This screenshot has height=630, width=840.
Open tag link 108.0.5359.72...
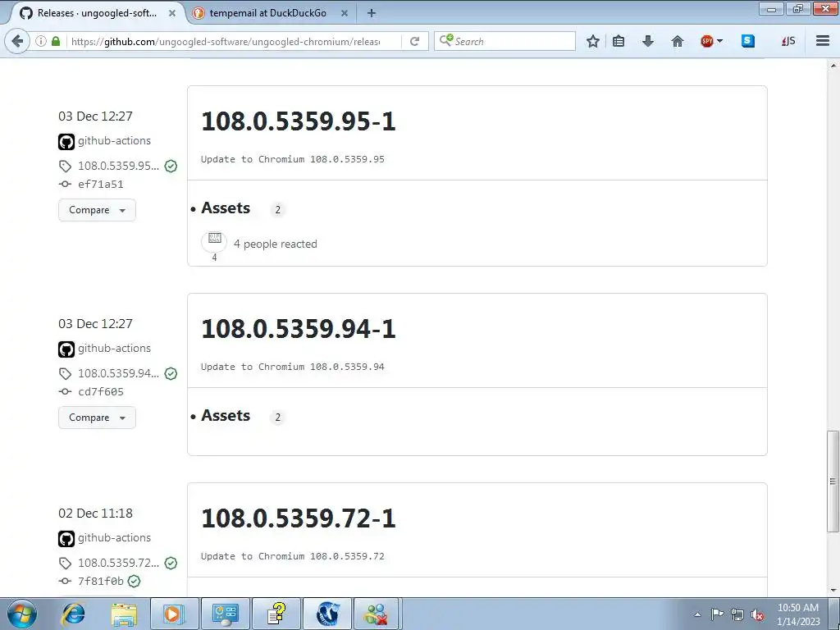click(118, 563)
